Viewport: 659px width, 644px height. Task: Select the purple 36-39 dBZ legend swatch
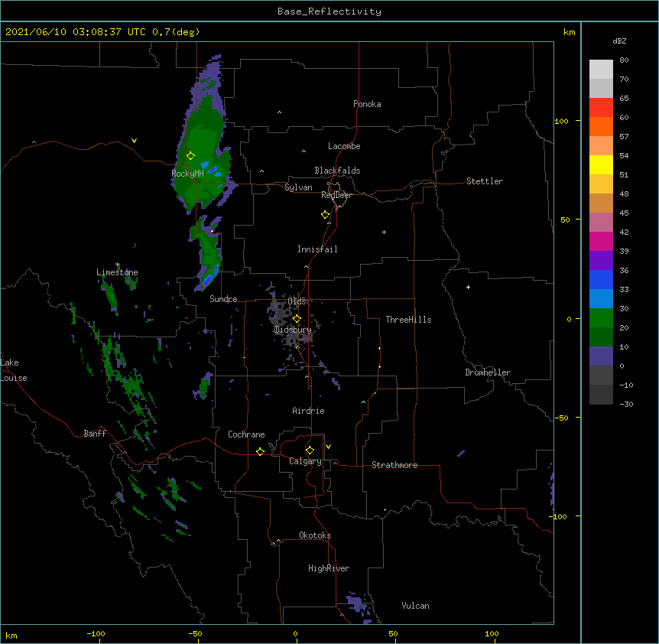(x=601, y=260)
